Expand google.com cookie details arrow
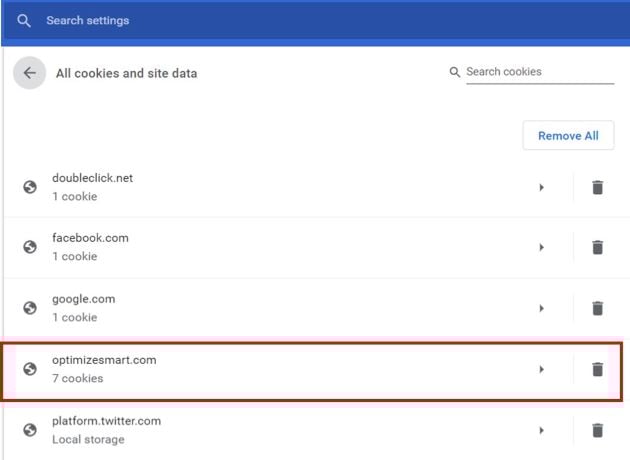The height and width of the screenshot is (460, 630). [x=541, y=308]
